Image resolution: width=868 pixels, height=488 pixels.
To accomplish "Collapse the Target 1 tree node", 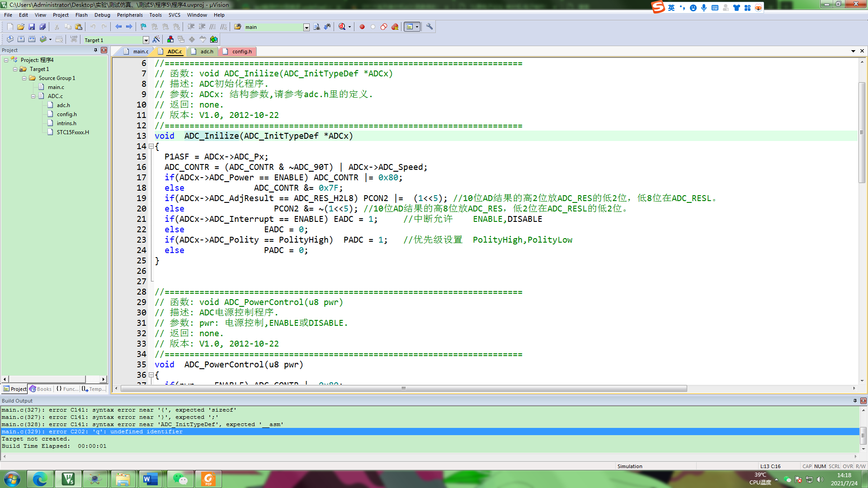I will click(15, 69).
